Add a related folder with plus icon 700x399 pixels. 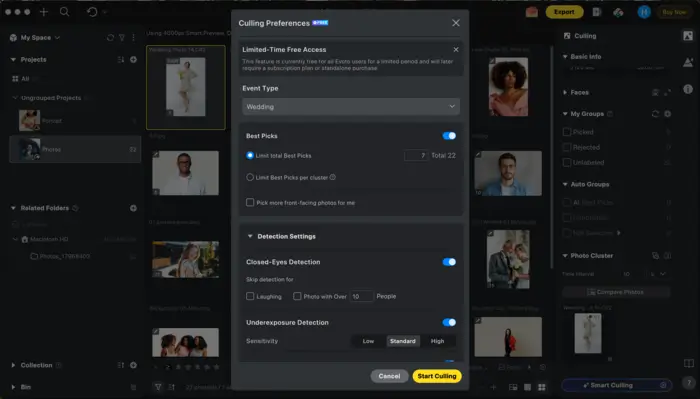point(133,208)
